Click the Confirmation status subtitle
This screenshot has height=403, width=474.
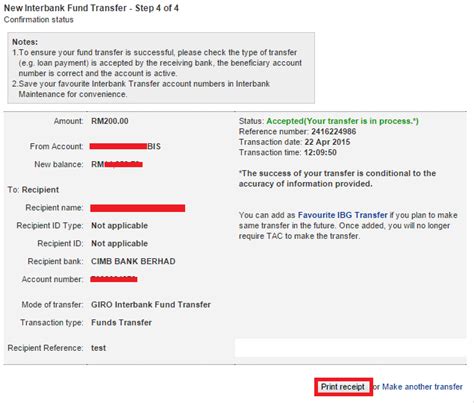(x=38, y=20)
